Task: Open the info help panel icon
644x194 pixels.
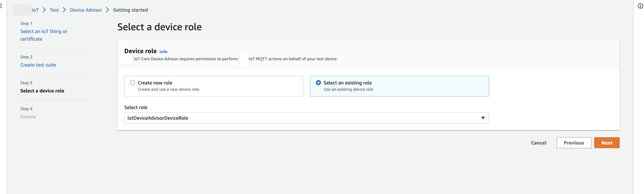Action: [640, 6]
